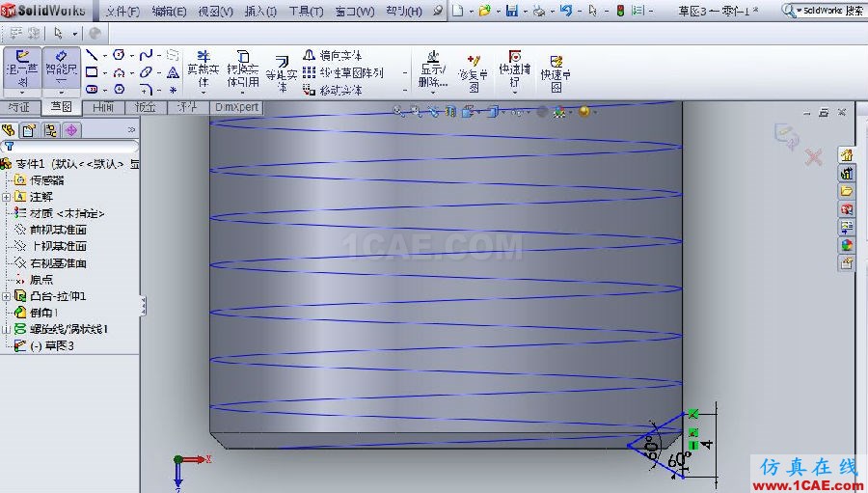Select the Ellipse sketch tool
The height and width of the screenshot is (493, 868).
click(x=147, y=72)
